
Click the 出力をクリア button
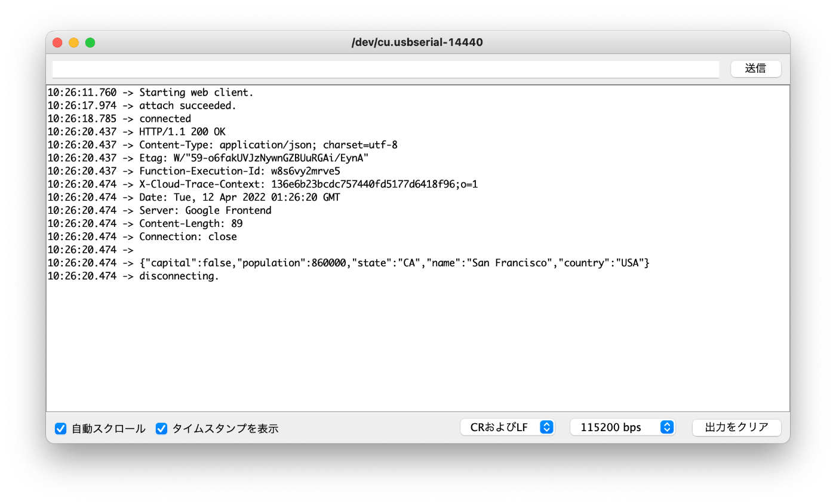[736, 428]
